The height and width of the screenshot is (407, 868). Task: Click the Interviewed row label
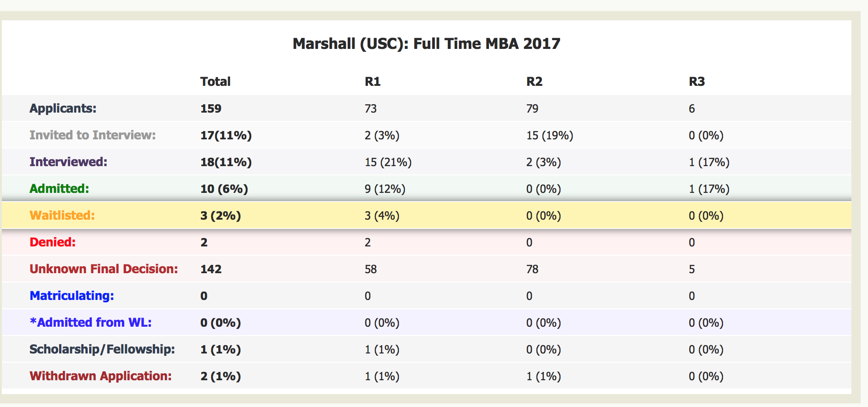[x=68, y=162]
